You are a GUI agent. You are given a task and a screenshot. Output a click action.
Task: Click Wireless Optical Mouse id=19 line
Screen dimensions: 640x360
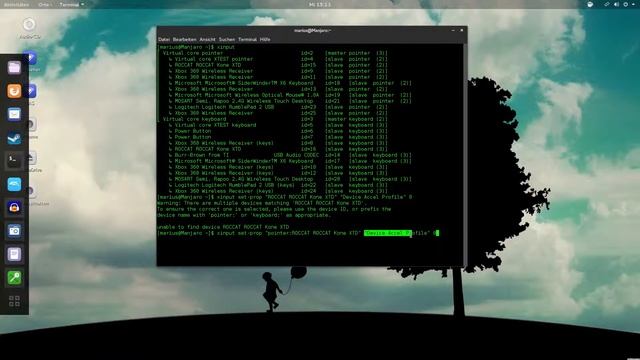[x=289, y=95]
